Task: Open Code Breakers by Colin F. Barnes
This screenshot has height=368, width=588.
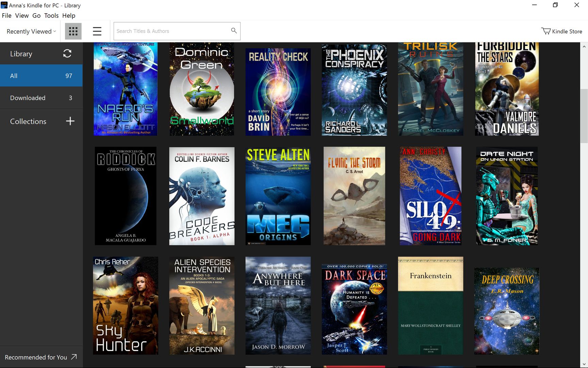Action: coord(202,196)
